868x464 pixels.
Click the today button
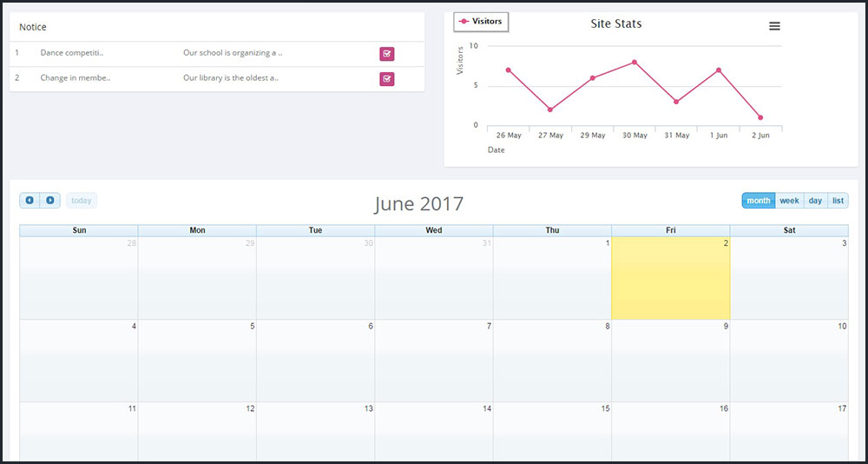click(82, 200)
